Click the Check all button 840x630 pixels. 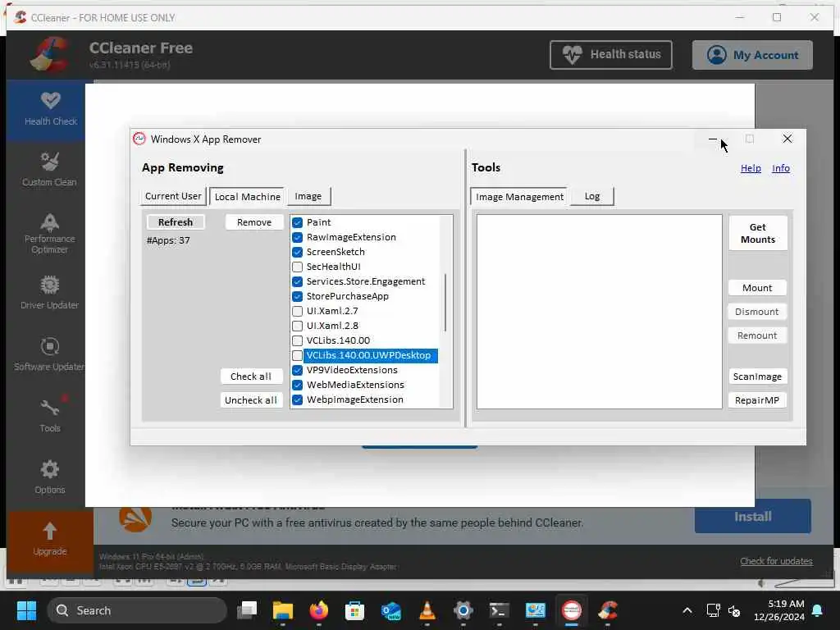(x=251, y=376)
